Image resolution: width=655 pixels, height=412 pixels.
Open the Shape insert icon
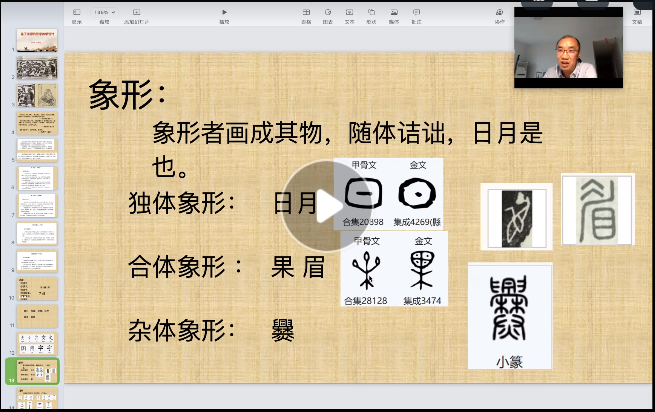coord(371,14)
